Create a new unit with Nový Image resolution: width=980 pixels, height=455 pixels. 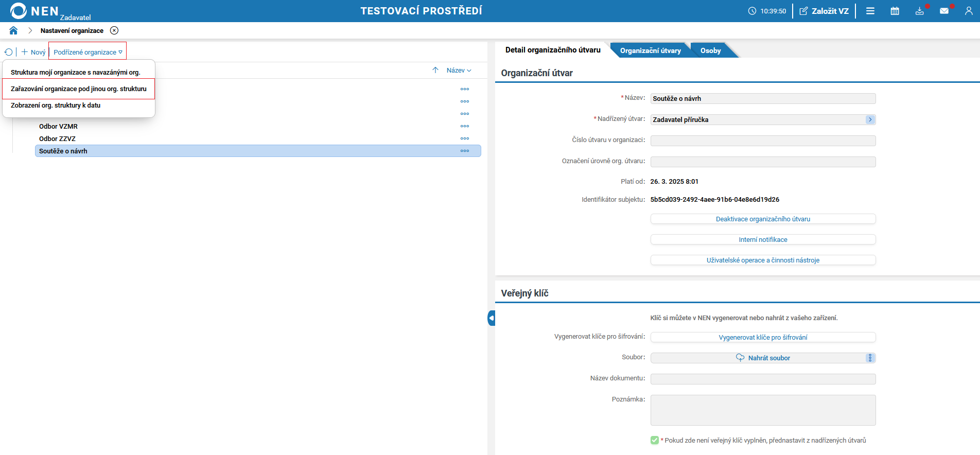pos(33,52)
